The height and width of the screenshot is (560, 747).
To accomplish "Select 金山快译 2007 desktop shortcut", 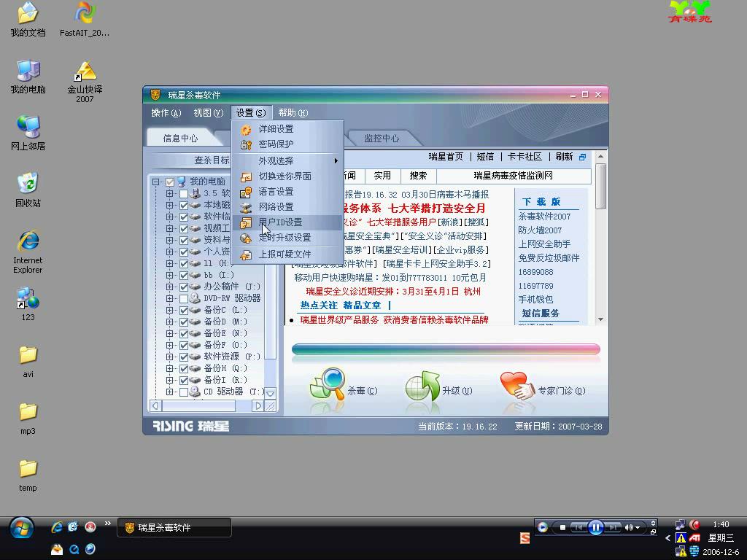I will pos(85,82).
